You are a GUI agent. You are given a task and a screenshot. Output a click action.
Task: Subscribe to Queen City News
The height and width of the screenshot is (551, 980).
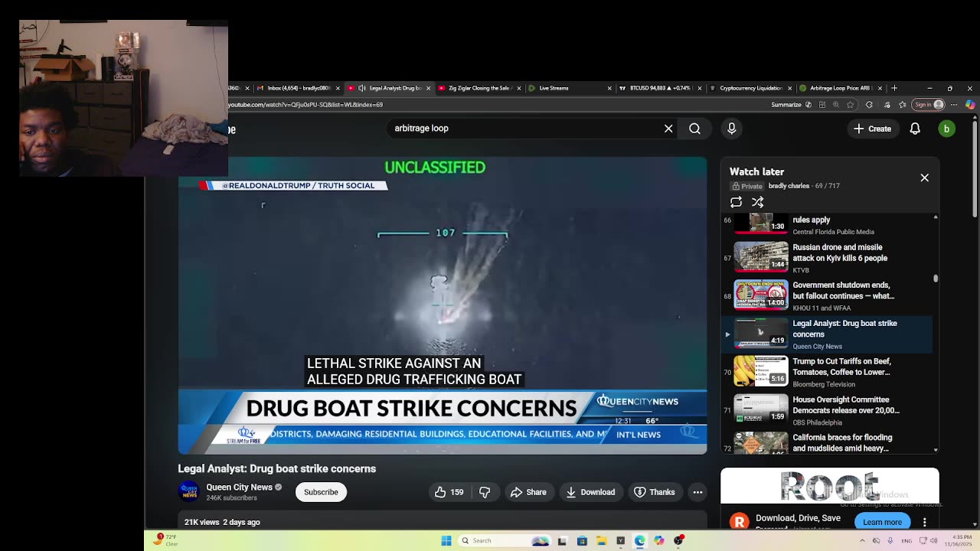tap(321, 492)
